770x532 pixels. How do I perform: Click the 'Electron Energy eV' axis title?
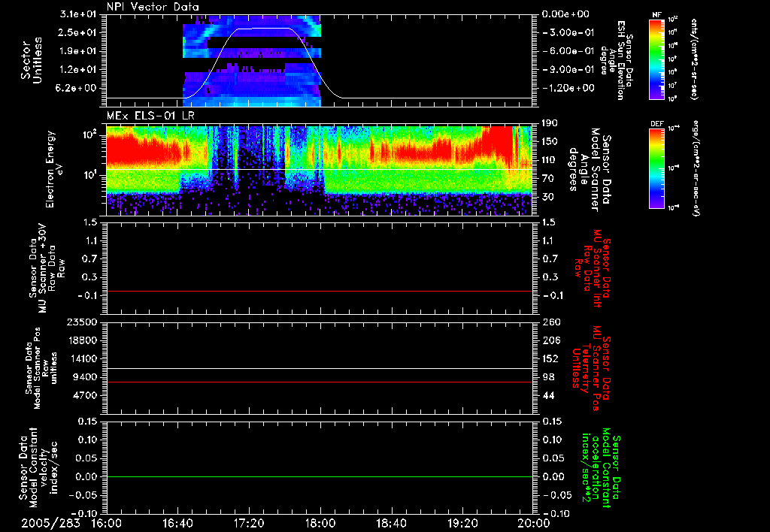(55, 169)
